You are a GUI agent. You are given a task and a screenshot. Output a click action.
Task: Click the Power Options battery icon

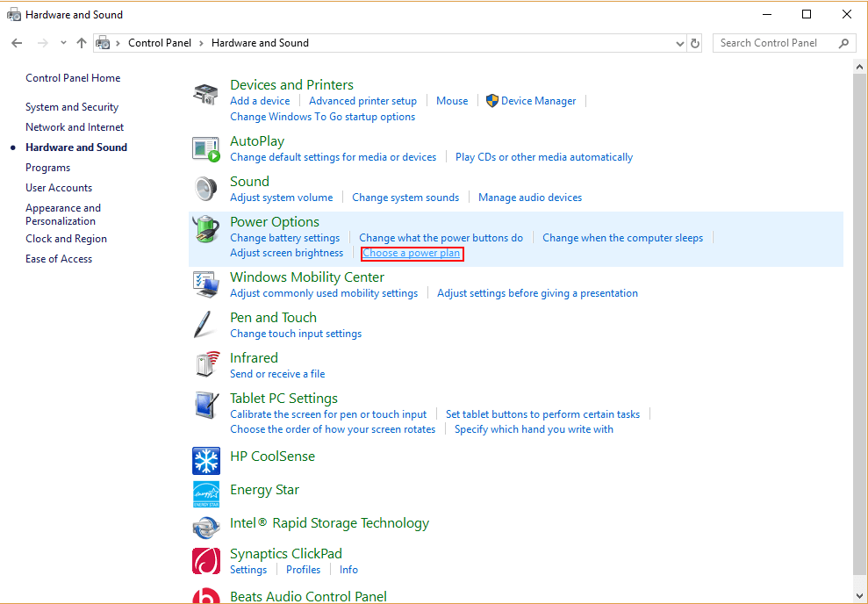[205, 229]
